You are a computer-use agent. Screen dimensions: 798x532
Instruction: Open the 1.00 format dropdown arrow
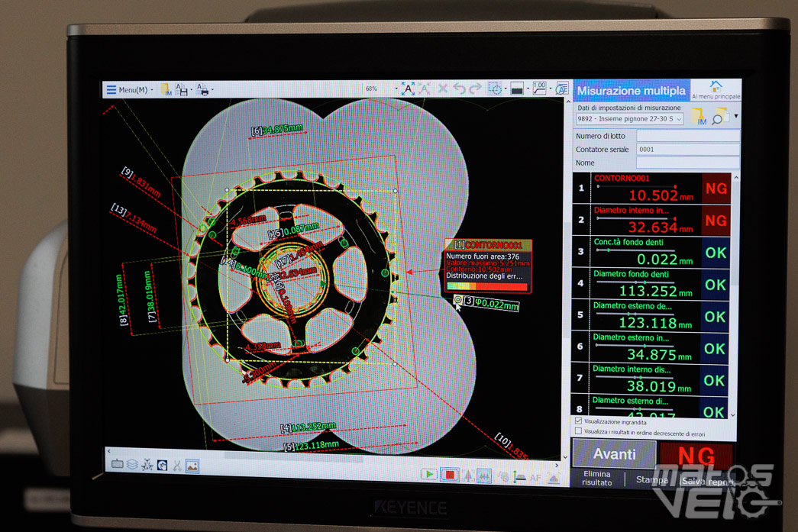[x=550, y=89]
